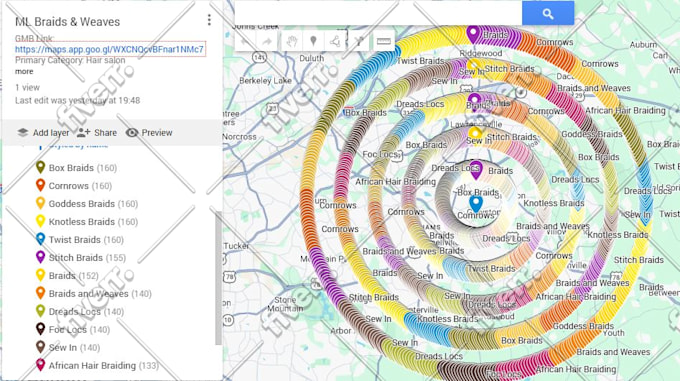Click the 'Primary Category: Hair salon' text
The height and width of the screenshot is (381, 680).
(70, 60)
